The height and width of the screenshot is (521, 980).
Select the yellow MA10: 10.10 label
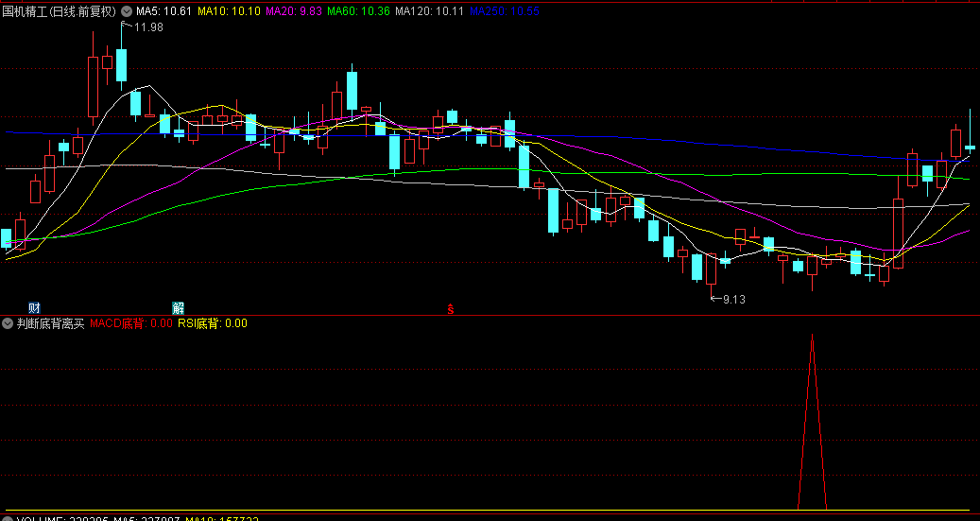[x=229, y=10]
